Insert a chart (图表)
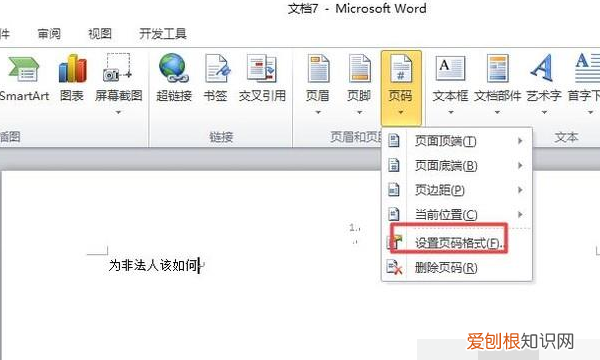Image resolution: width=600 pixels, height=360 pixels. (72, 78)
